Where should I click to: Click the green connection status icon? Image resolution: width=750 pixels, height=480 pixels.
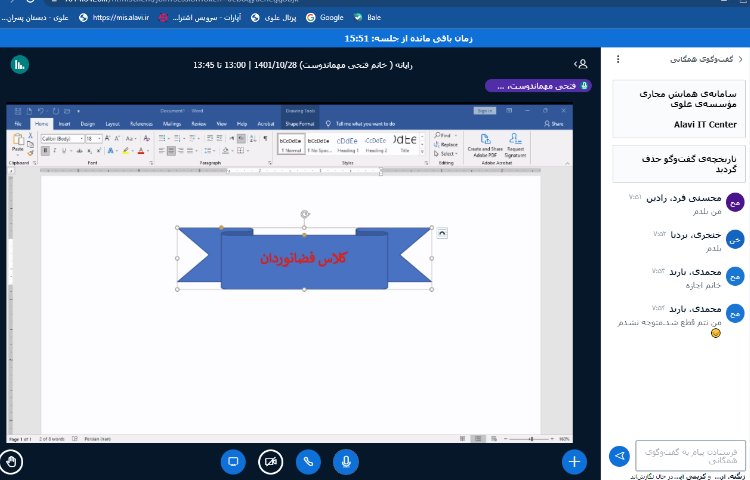click(x=18, y=64)
